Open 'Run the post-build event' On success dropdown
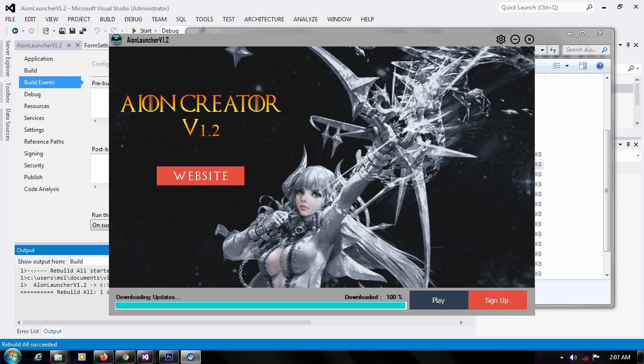 coord(100,225)
